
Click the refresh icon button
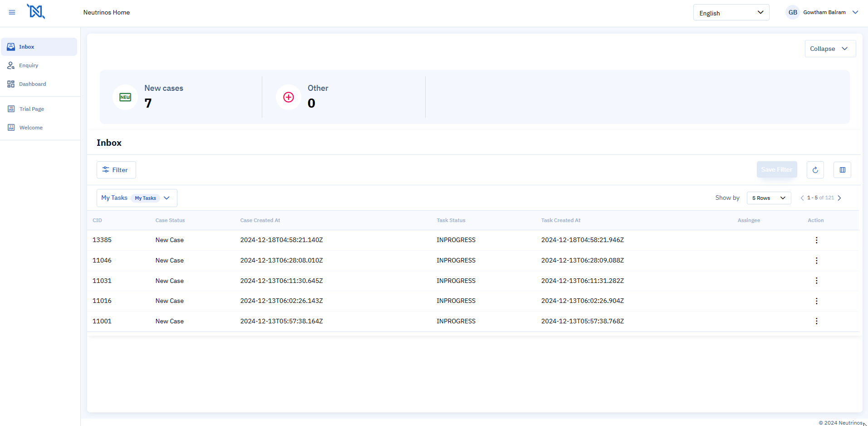(x=815, y=170)
